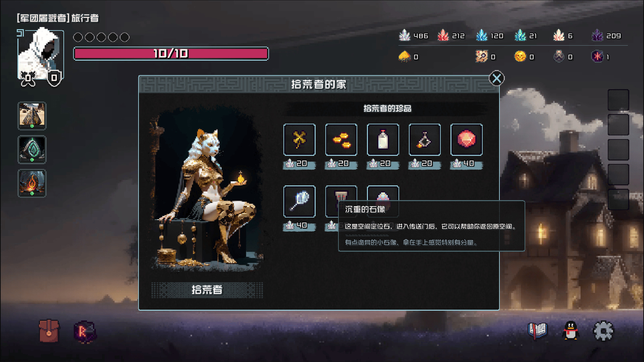Select the red gem item costing 40
The image size is (644, 362).
(x=466, y=139)
